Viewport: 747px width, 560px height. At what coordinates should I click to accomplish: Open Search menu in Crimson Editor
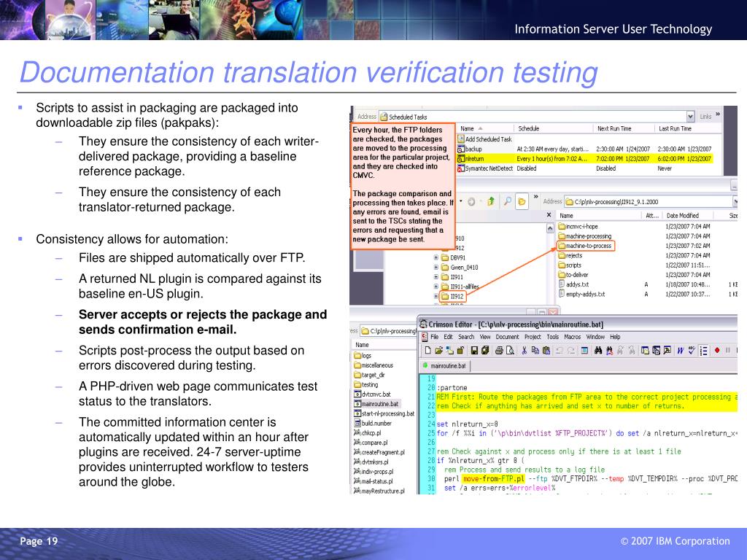[466, 337]
